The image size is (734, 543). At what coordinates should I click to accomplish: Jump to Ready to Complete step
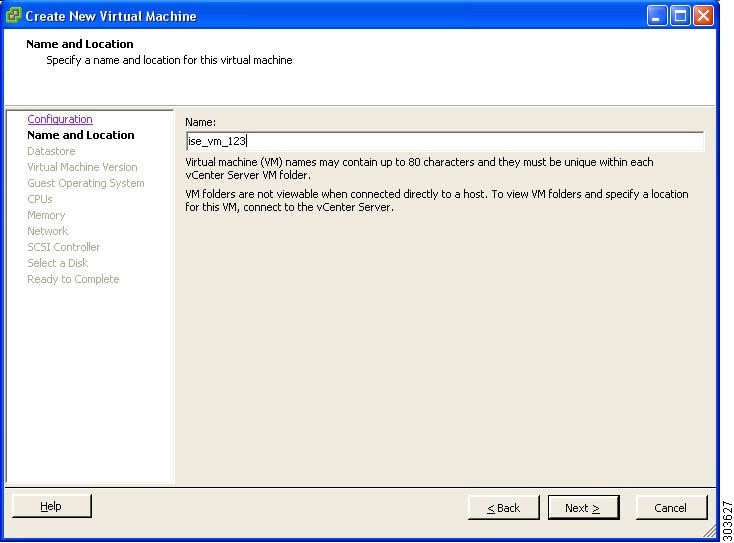click(x=73, y=279)
